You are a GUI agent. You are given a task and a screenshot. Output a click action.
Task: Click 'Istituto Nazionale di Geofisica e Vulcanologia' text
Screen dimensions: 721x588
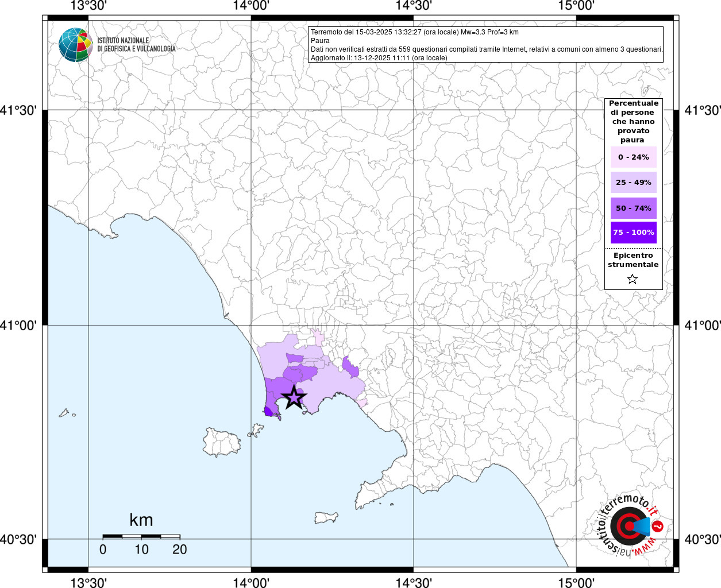[x=136, y=45]
